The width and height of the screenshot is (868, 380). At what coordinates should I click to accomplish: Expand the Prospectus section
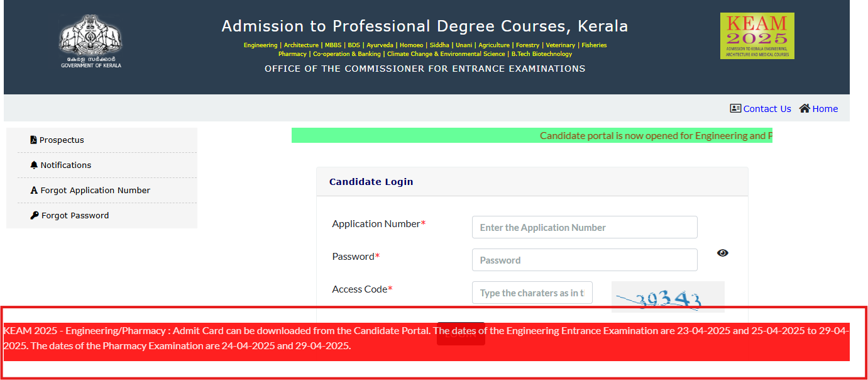coord(60,139)
